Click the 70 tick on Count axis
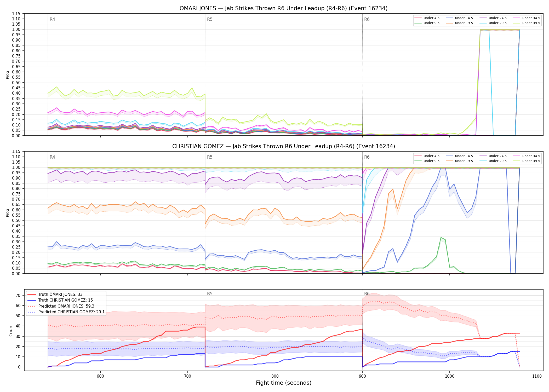 18,295
